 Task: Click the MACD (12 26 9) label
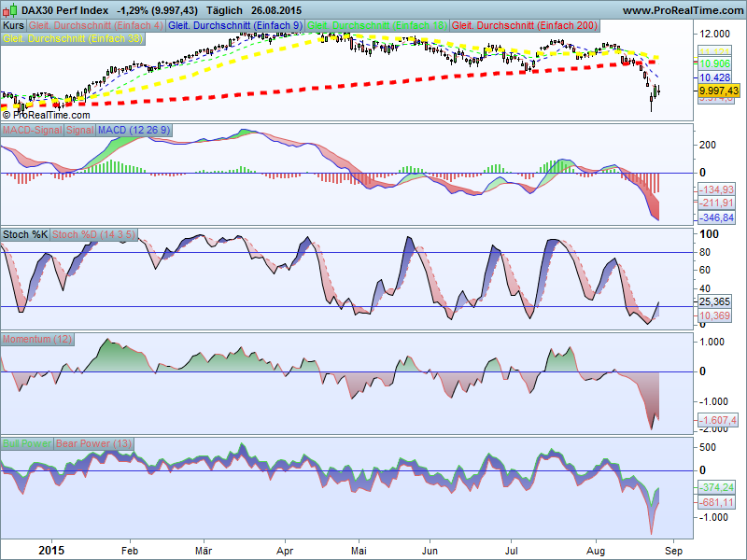tap(134, 130)
